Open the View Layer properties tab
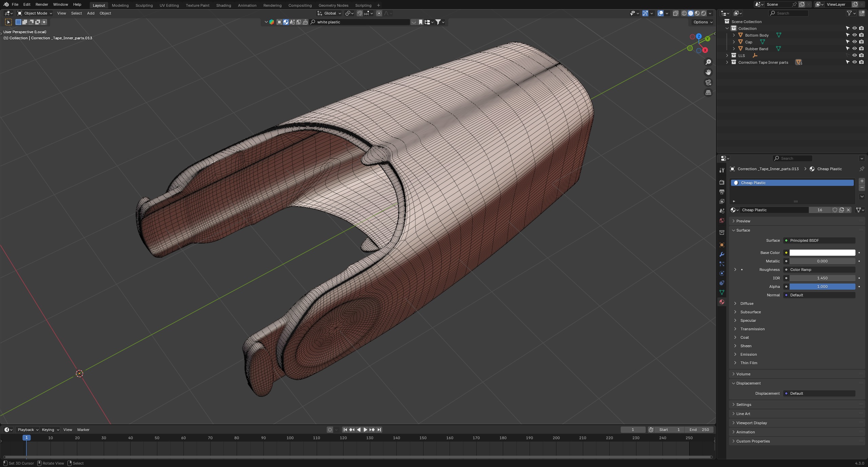Image resolution: width=868 pixels, height=467 pixels. pos(722,201)
